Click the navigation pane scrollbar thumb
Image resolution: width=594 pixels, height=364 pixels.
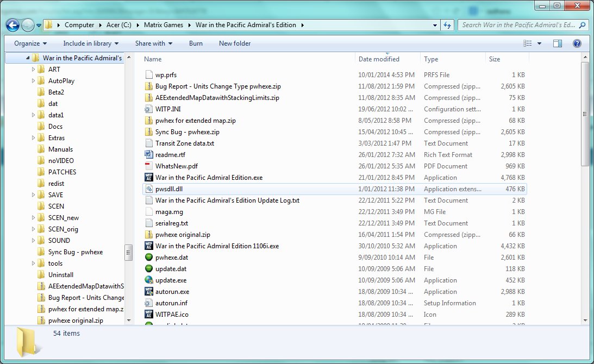pyautogui.click(x=128, y=253)
